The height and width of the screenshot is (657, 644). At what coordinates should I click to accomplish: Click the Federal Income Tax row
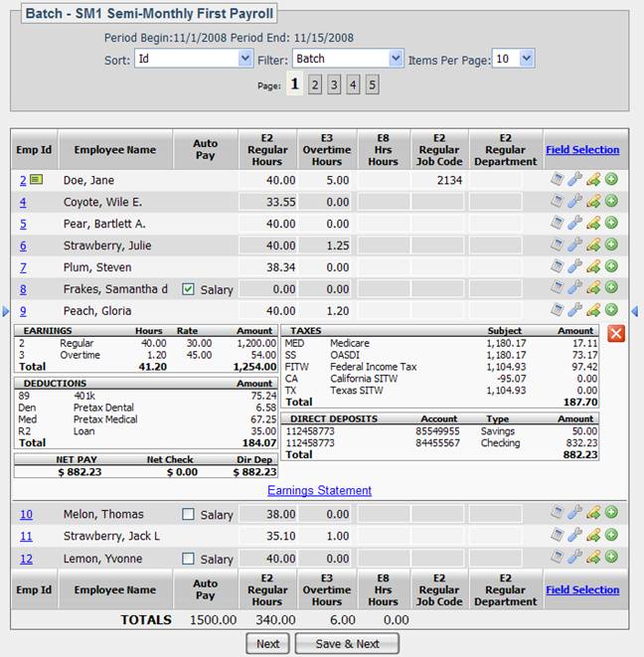441,367
